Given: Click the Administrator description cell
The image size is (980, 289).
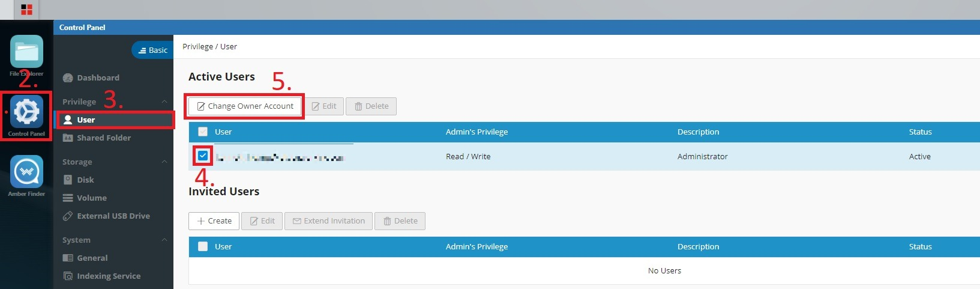Looking at the screenshot, I should tap(703, 156).
